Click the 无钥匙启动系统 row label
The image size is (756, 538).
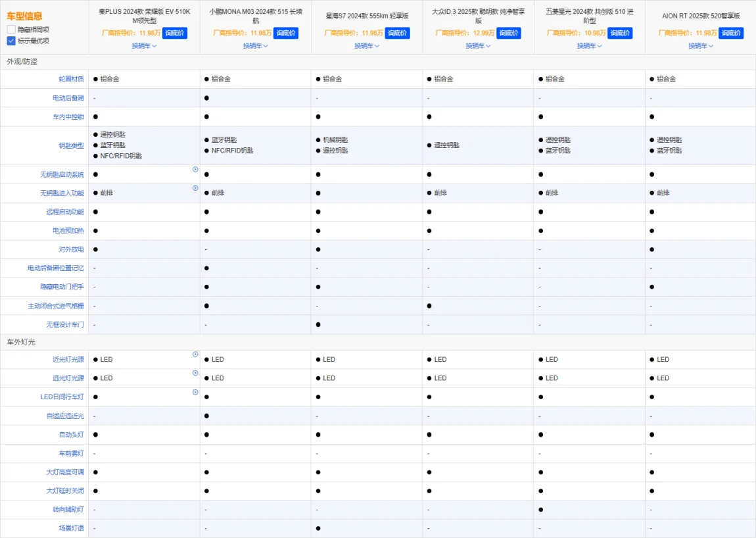click(x=62, y=174)
